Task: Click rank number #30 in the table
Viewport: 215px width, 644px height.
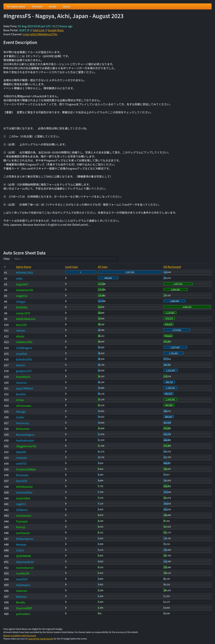Action: (6, 441)
